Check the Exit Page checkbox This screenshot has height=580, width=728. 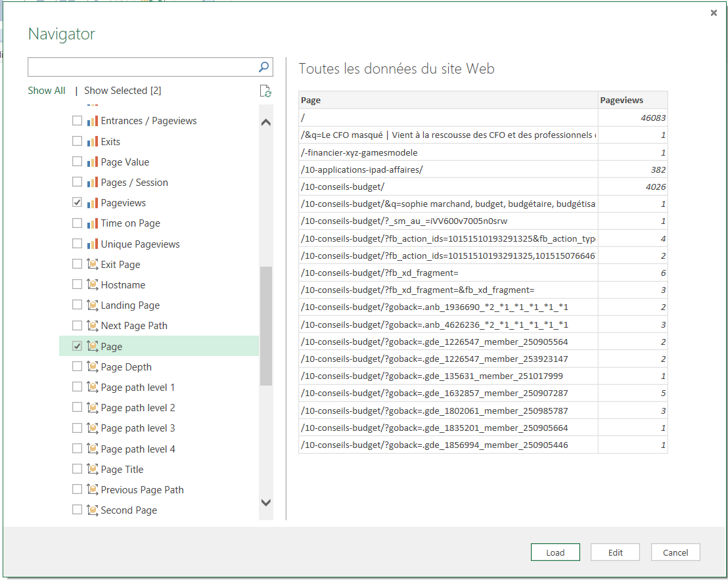tap(77, 264)
